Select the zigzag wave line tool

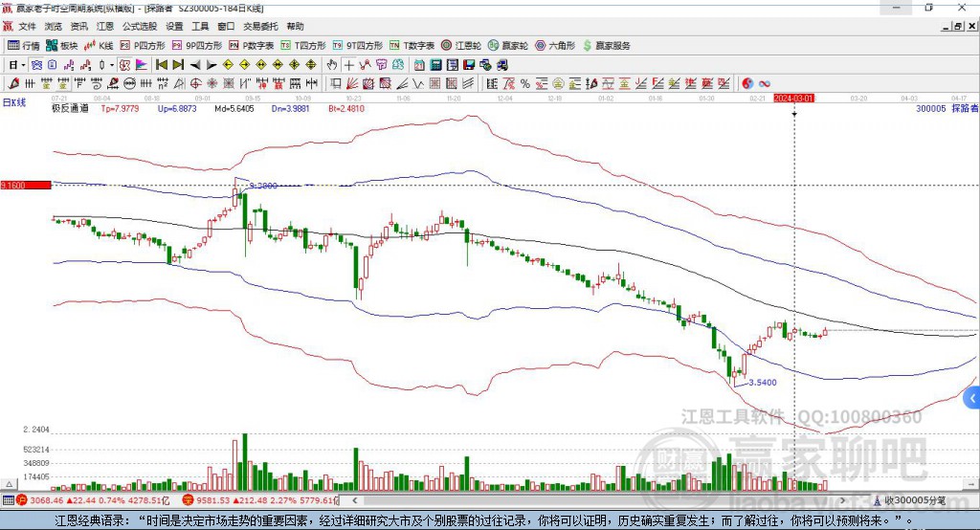417,83
